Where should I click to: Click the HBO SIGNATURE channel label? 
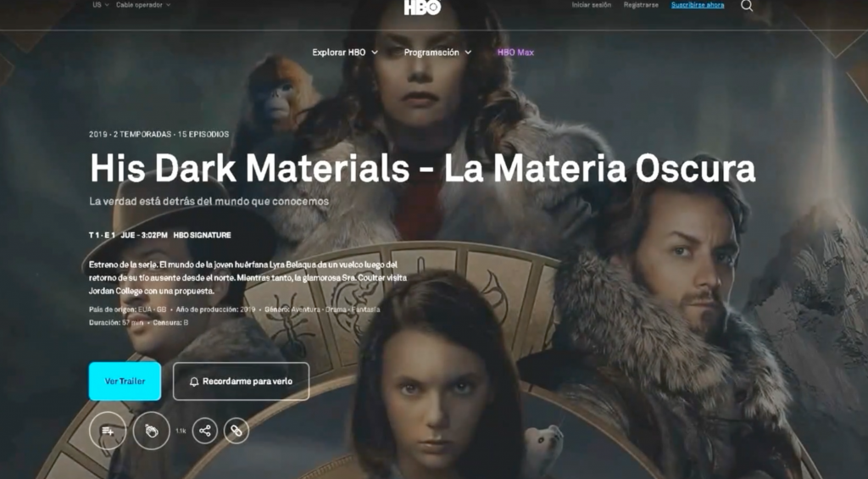[x=202, y=235]
